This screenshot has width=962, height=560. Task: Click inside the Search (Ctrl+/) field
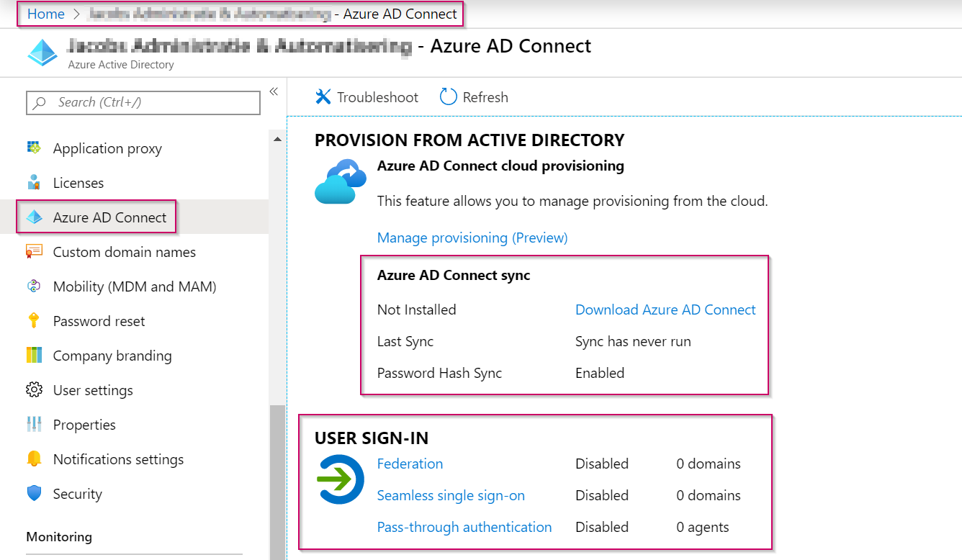click(x=143, y=102)
